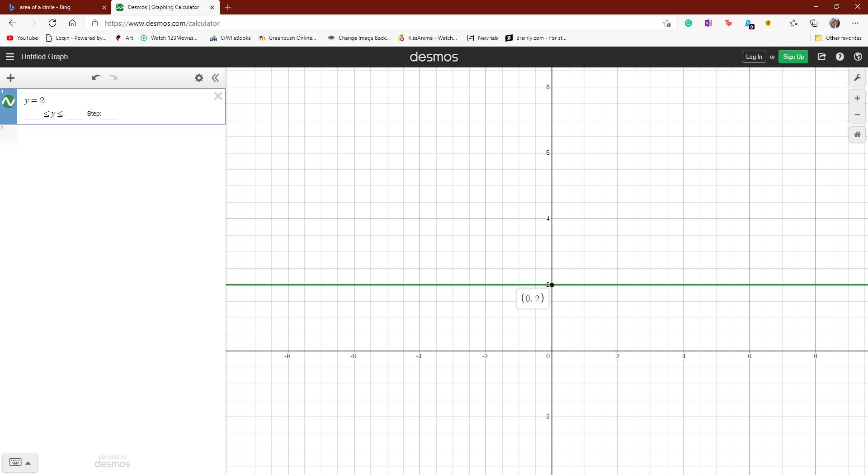868x475 pixels.
Task: Click the Step input field for slider
Action: pyautogui.click(x=110, y=114)
